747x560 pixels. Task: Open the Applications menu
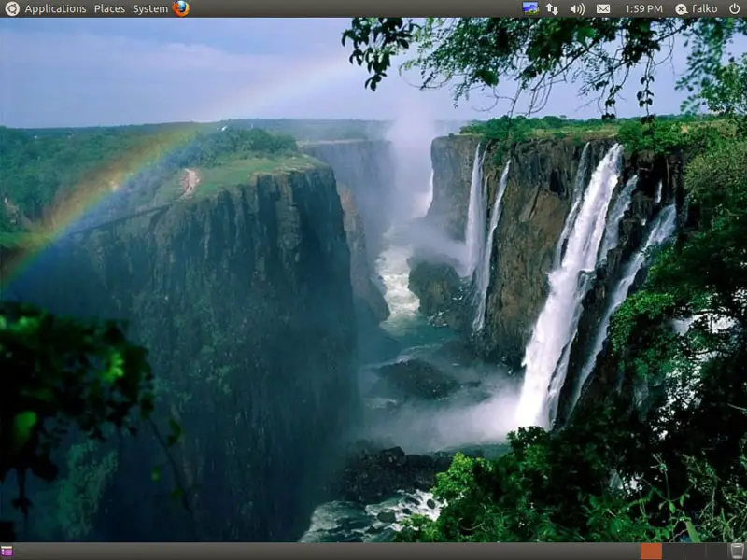point(55,8)
